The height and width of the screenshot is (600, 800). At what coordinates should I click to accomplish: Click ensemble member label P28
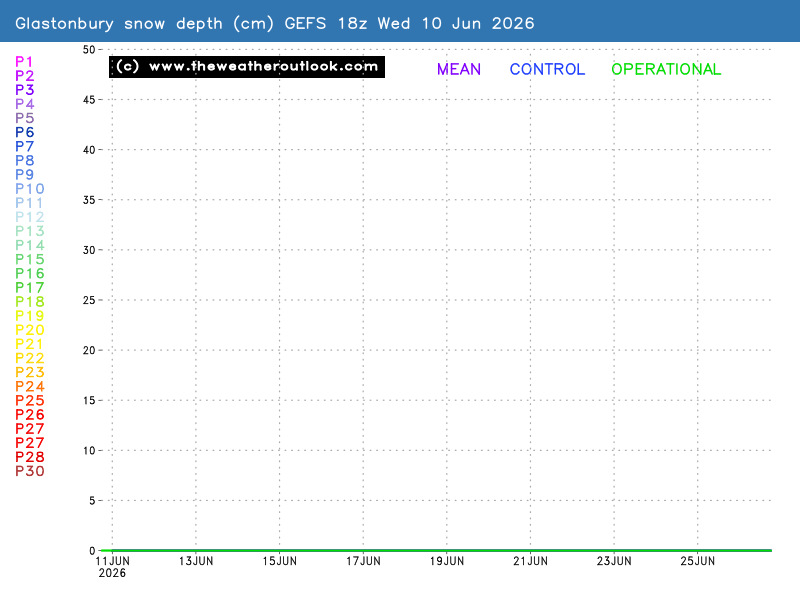coord(30,457)
